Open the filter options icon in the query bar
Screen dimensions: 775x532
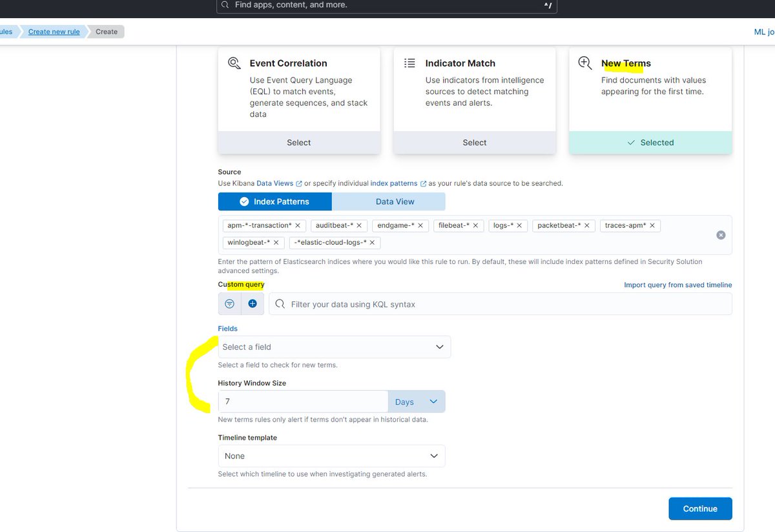229,303
